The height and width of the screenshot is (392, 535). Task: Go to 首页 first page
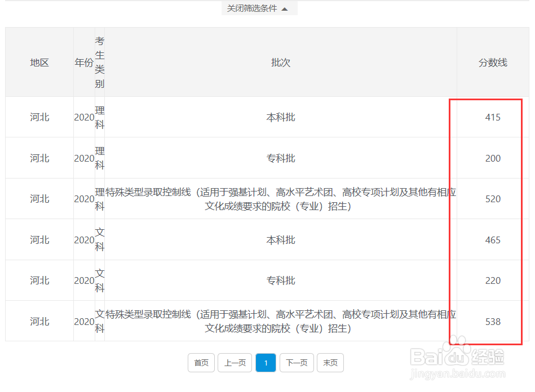[201, 363]
